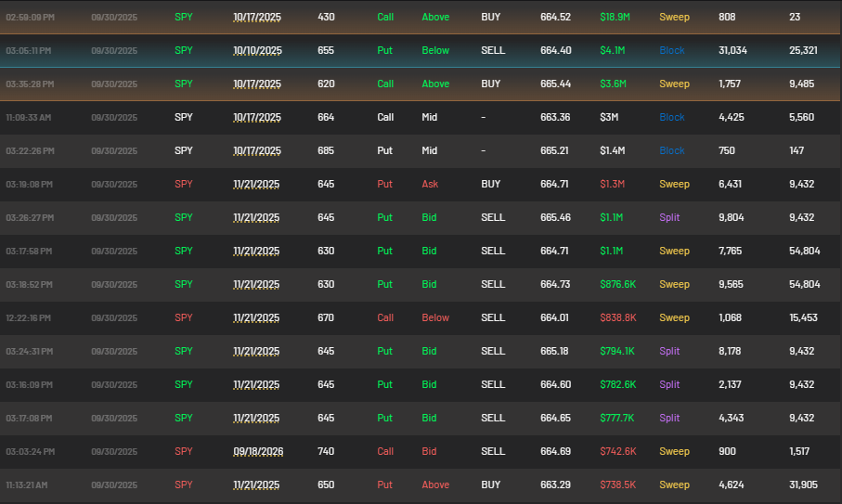
Task: Select the timestamp 02:59:09 PM
Action: [x=30, y=18]
